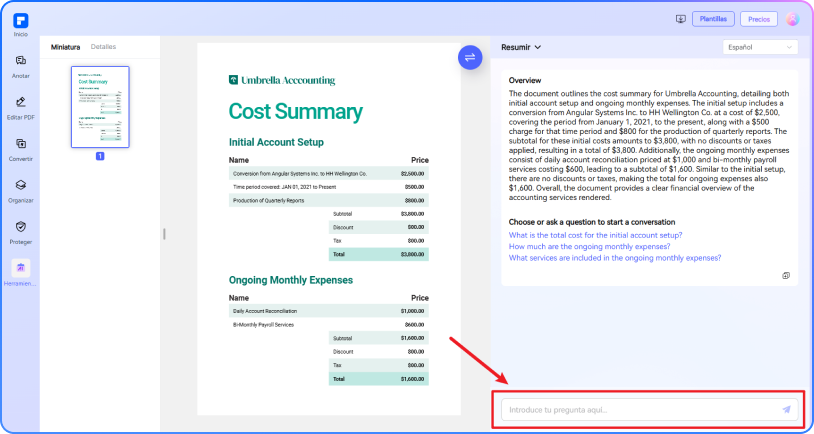Click the download app icon
Viewport: 814px width, 434px height.
(x=681, y=19)
